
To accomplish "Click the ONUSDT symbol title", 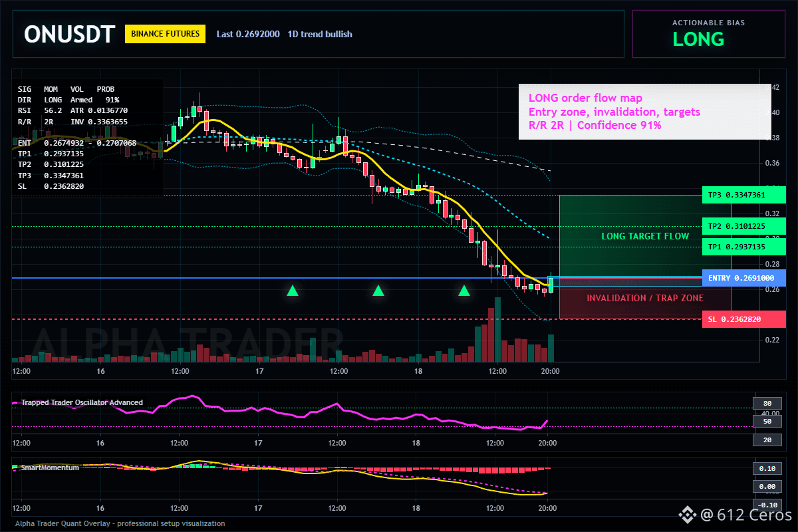I will click(x=69, y=34).
